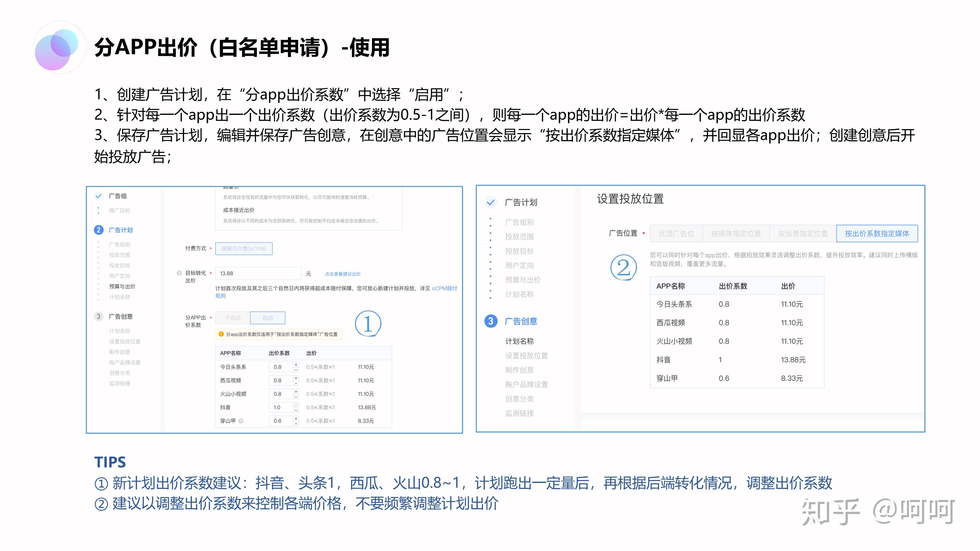Image resolution: width=980 pixels, height=551 pixels.
Task: Select 不启动 for 分APP出价系数
Action: [x=233, y=318]
